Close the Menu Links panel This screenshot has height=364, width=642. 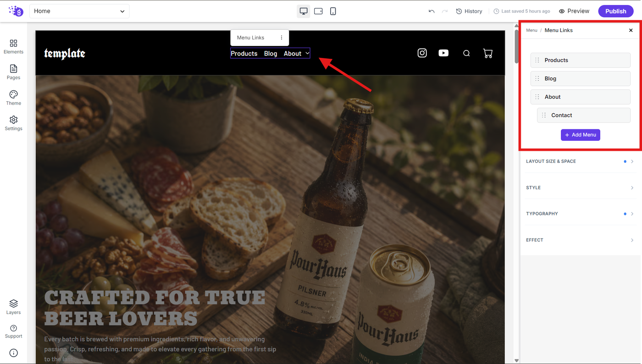click(631, 30)
